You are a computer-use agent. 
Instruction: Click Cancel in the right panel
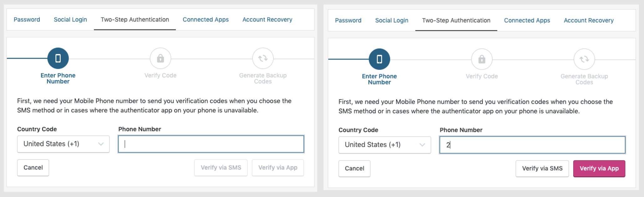point(354,169)
